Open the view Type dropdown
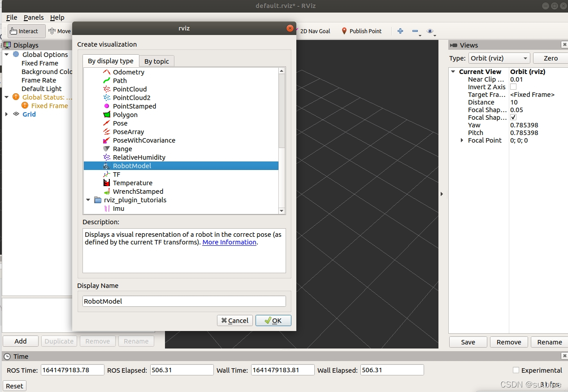Screen dimensions: 568x392 (499, 58)
